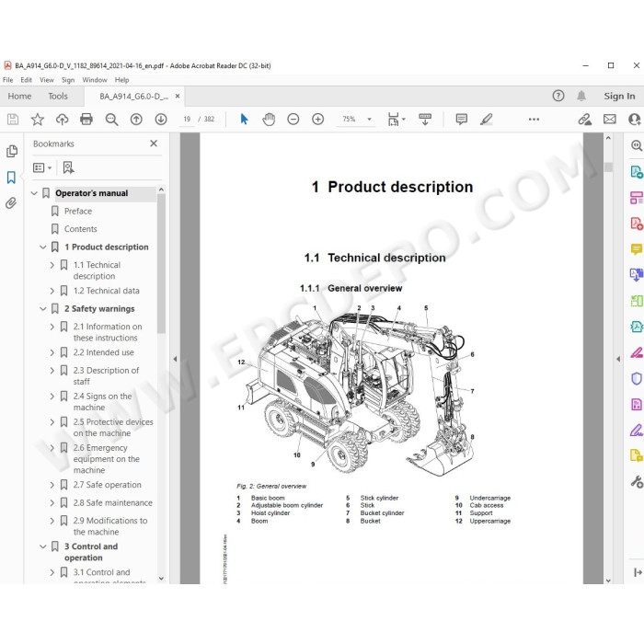This screenshot has width=644, height=644.
Task: Go to next page arrow
Action: coord(161,120)
